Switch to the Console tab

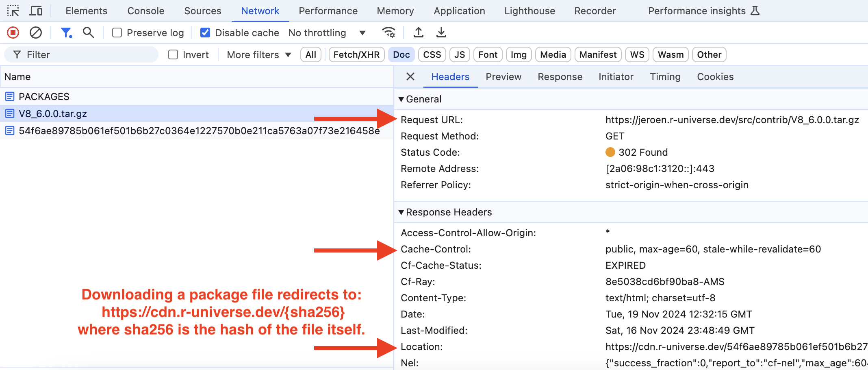(145, 11)
